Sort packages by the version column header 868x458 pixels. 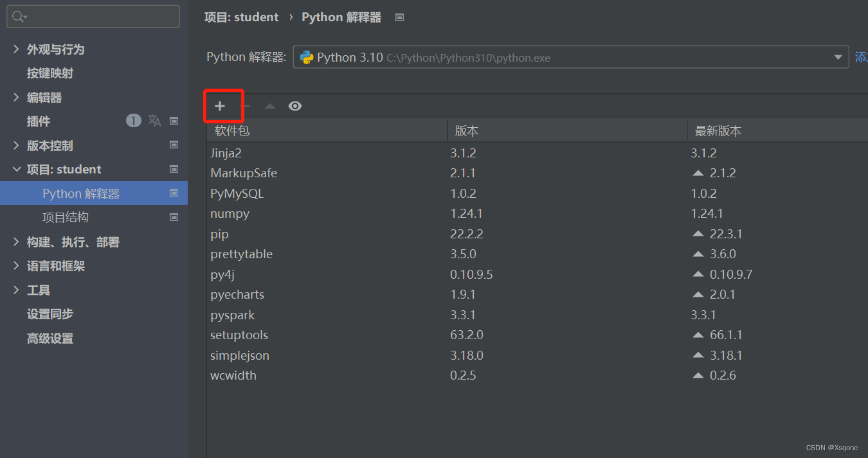tap(467, 131)
